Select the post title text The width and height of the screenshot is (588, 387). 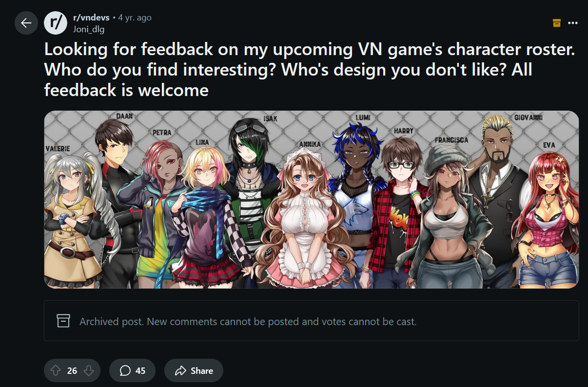(310, 70)
